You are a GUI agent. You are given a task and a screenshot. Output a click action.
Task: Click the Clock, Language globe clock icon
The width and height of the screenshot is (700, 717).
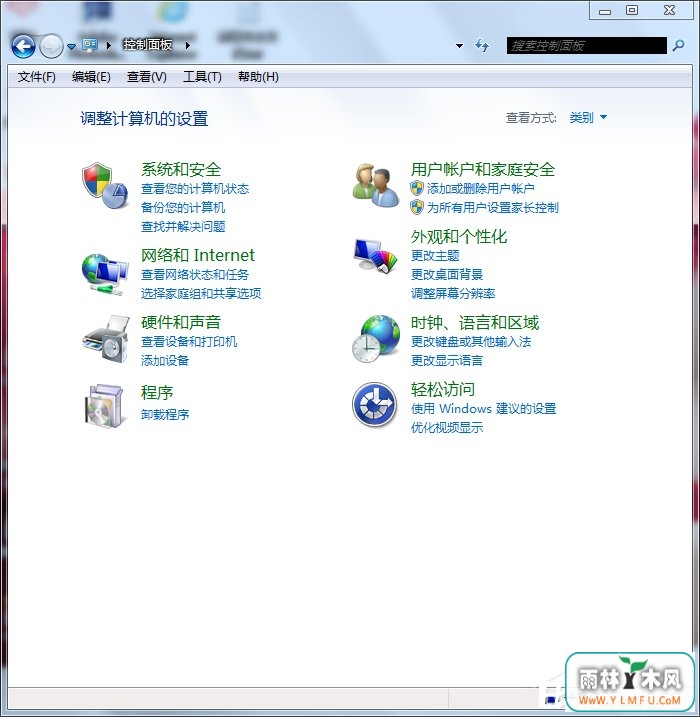click(375, 339)
